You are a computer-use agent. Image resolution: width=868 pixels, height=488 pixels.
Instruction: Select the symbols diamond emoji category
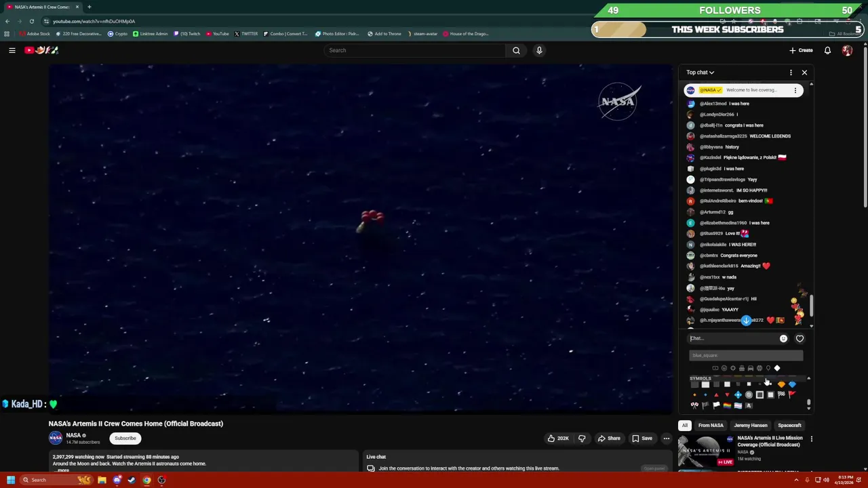[777, 368]
